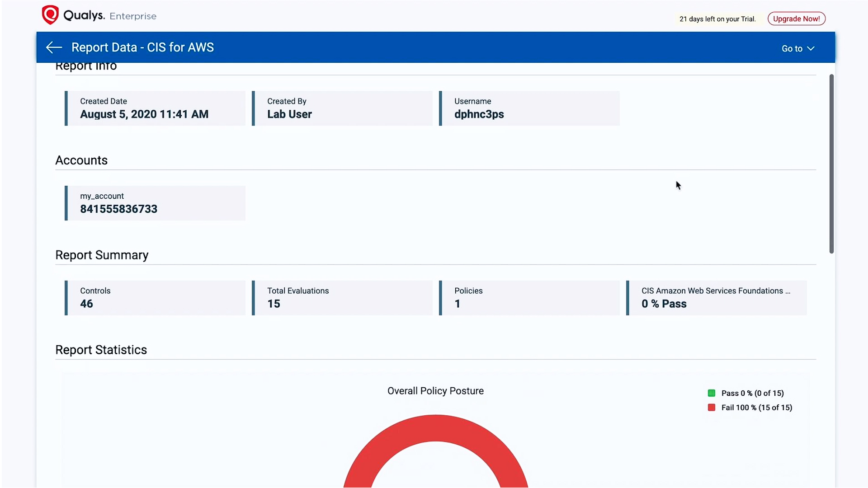Click the cursor-highlighted area near Accounts

pos(678,185)
